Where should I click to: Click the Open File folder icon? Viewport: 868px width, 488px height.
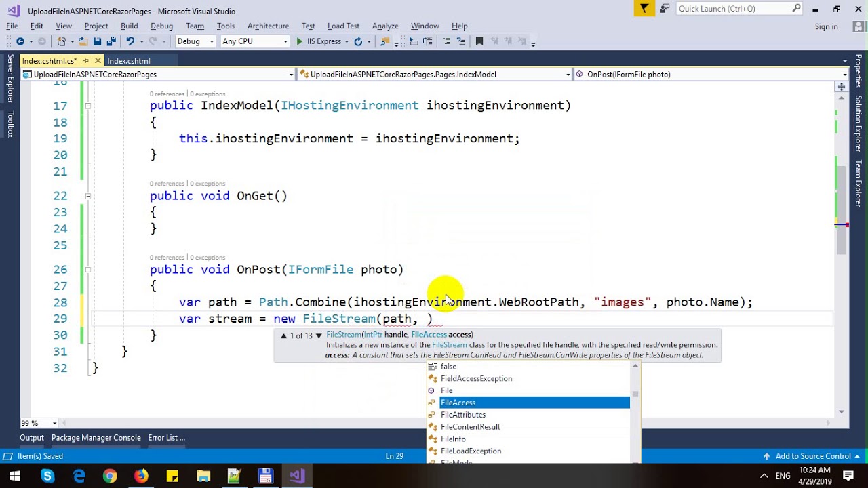click(x=82, y=41)
